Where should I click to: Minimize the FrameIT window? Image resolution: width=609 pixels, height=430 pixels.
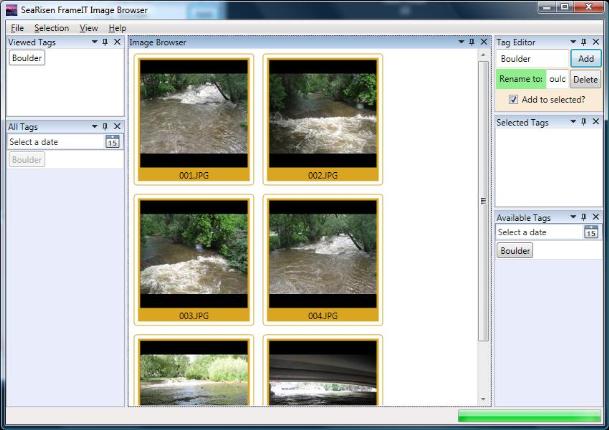[547, 7]
